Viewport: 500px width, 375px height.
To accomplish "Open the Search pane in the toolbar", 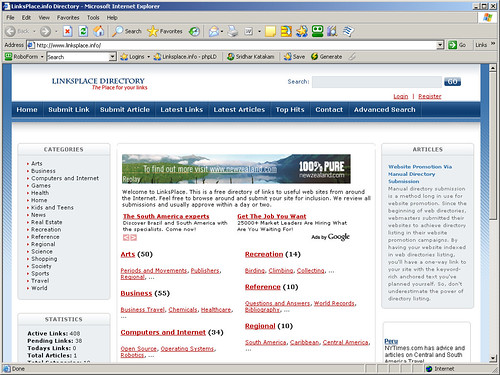I will tap(127, 31).
